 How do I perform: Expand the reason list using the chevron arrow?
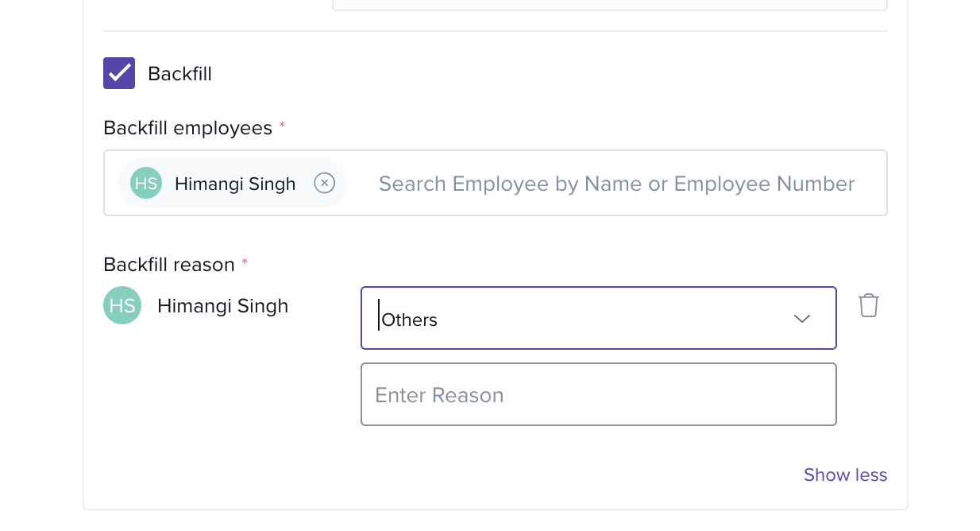point(802,319)
